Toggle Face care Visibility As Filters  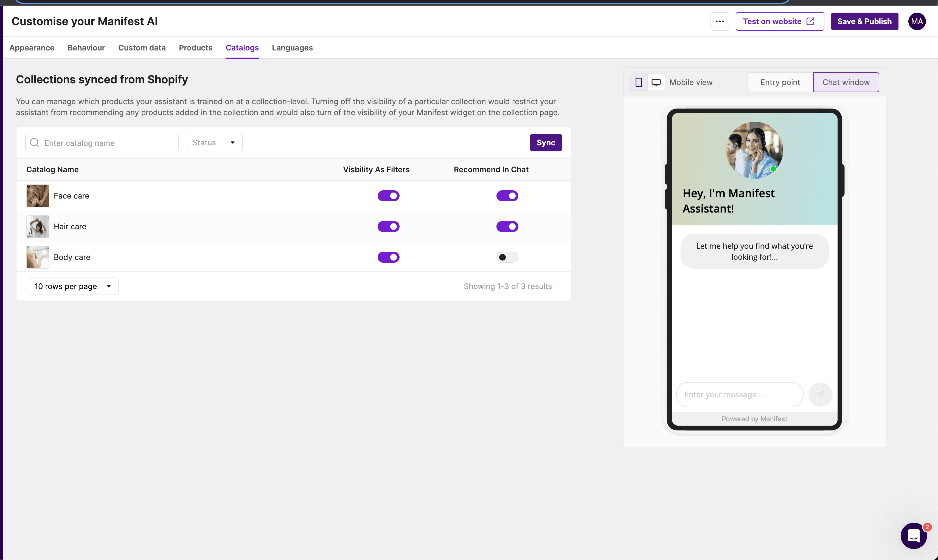[x=388, y=196]
